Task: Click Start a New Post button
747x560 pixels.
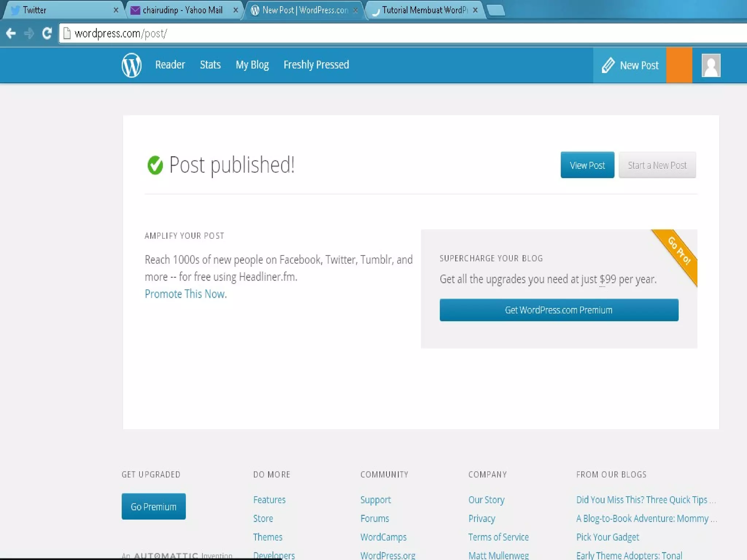Action: 657,165
